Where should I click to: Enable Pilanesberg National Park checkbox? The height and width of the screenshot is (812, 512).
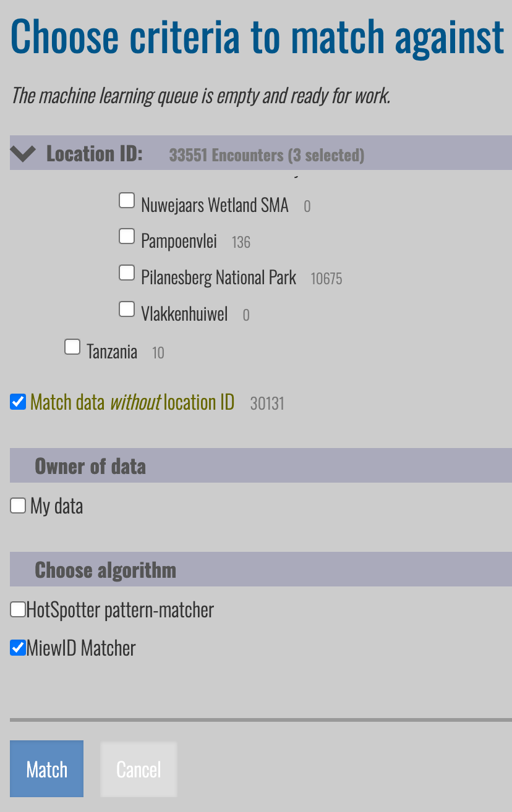(x=127, y=273)
